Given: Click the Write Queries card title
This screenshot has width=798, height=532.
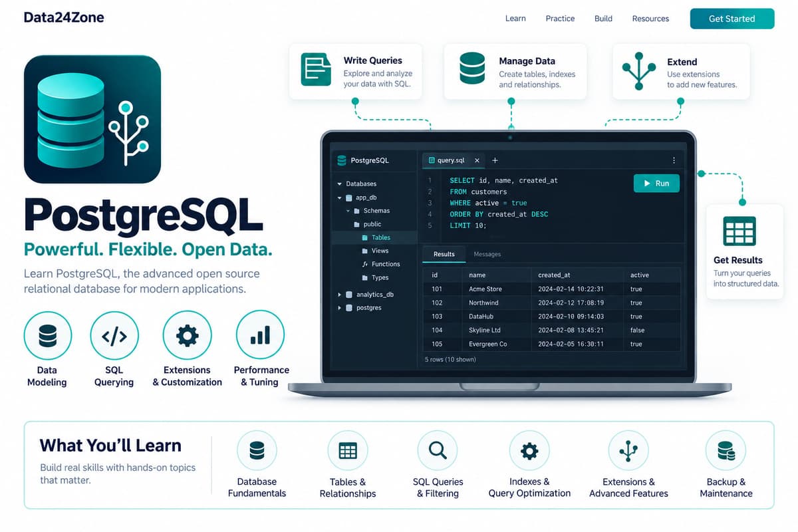Looking at the screenshot, I should (x=373, y=61).
